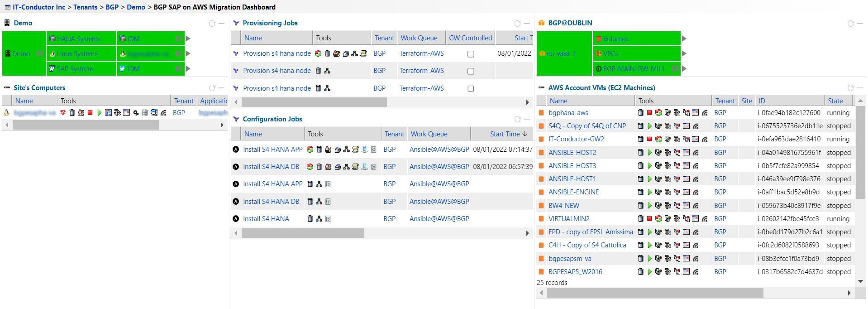868x309 pixels.
Task: Collapse the Demo panel with minus button
Action: tap(221, 24)
